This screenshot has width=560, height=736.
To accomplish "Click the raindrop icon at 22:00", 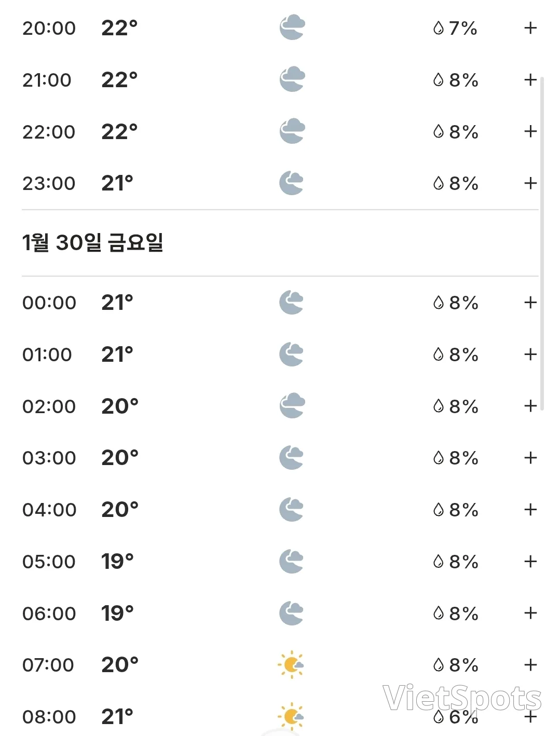I will point(439,132).
